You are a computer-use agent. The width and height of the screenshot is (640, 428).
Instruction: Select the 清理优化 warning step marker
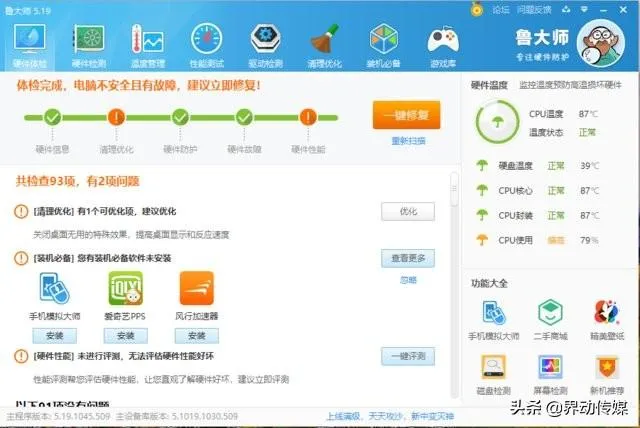coord(116,118)
